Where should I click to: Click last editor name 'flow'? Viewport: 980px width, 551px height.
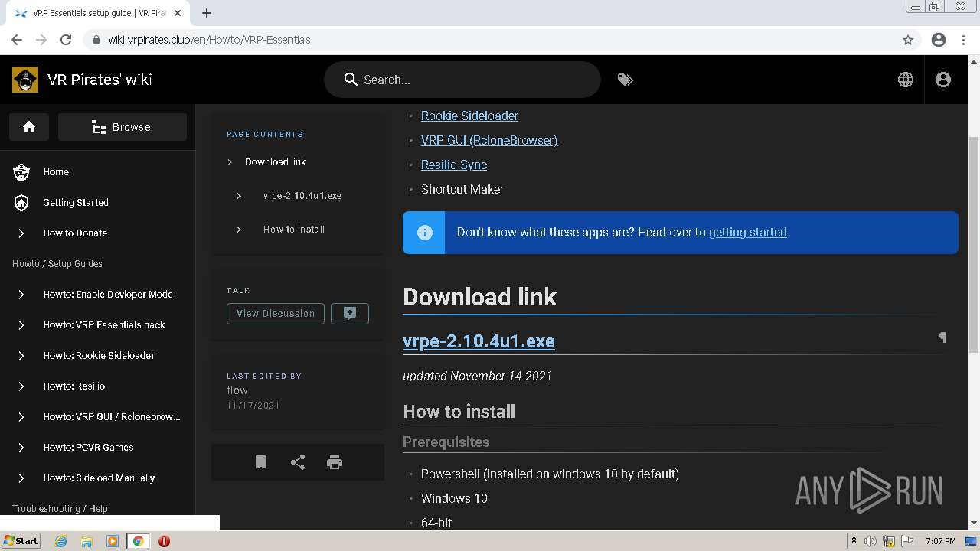pos(237,390)
